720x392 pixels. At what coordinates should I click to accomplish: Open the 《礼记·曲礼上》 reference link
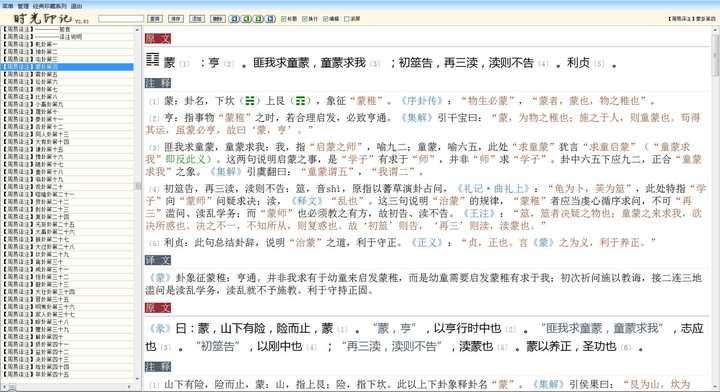(493, 189)
